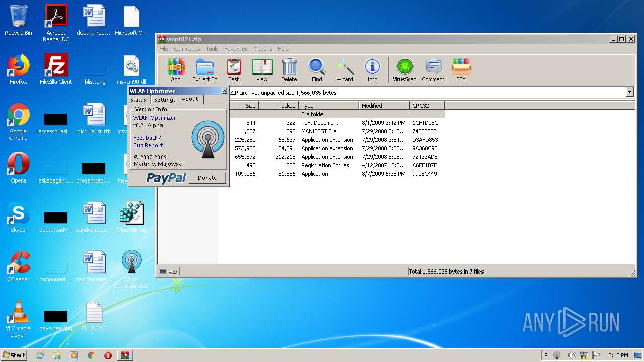The image size is (644, 362).
Task: Select the Firefox desktop shortcut
Action: click(18, 69)
